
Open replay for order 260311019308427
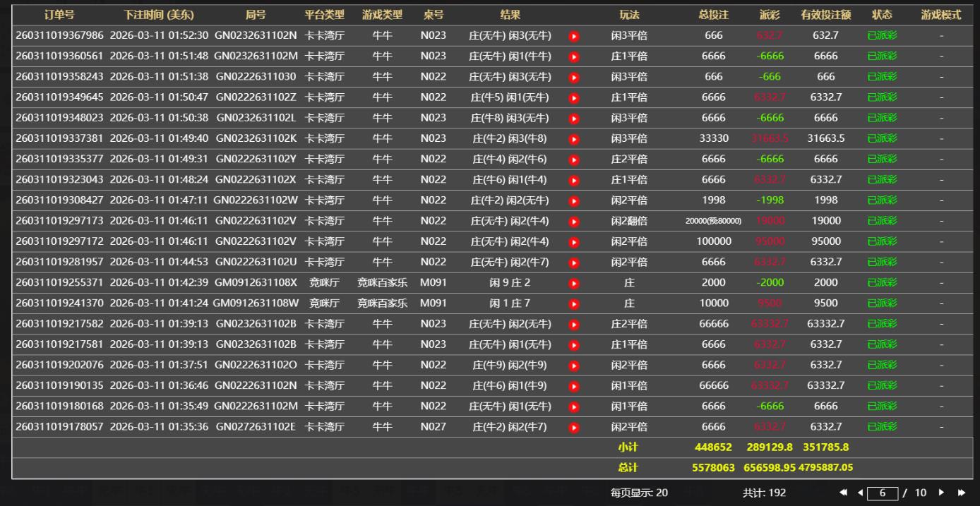pyautogui.click(x=573, y=200)
